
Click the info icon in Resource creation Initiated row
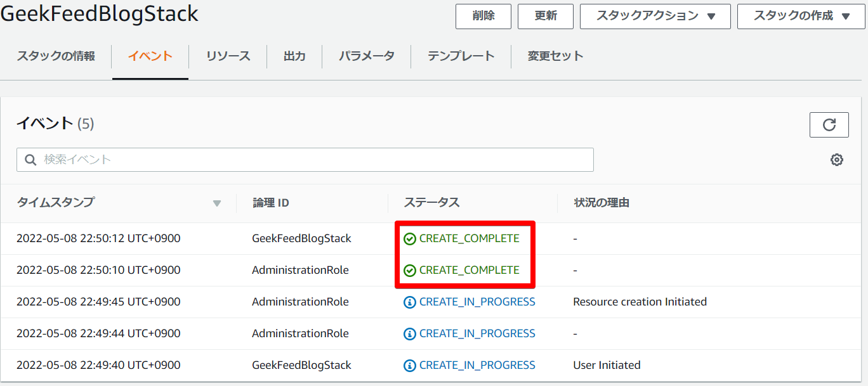point(410,302)
